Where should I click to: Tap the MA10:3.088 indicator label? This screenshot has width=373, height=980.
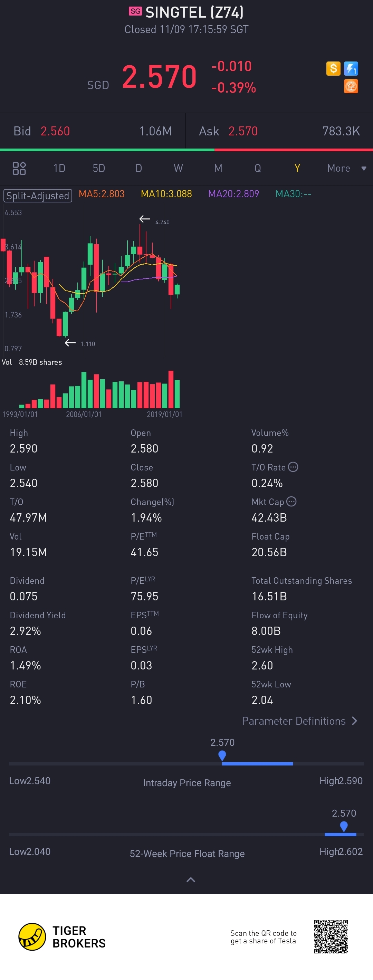(x=166, y=194)
